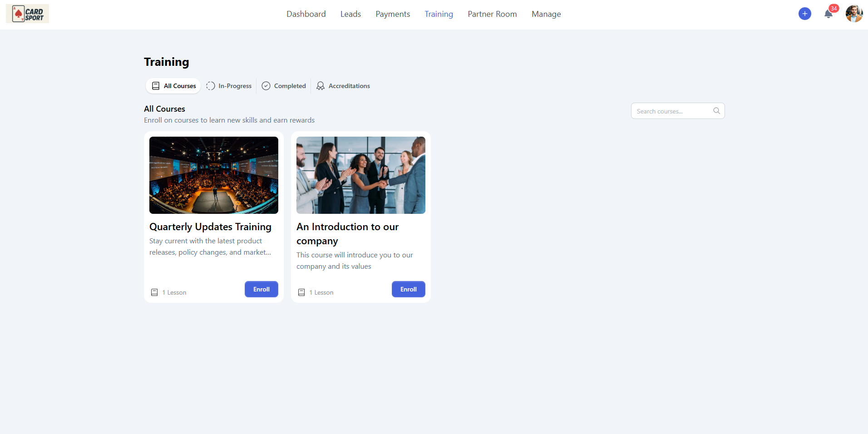
Task: Open the Leads menu item
Action: click(x=350, y=14)
